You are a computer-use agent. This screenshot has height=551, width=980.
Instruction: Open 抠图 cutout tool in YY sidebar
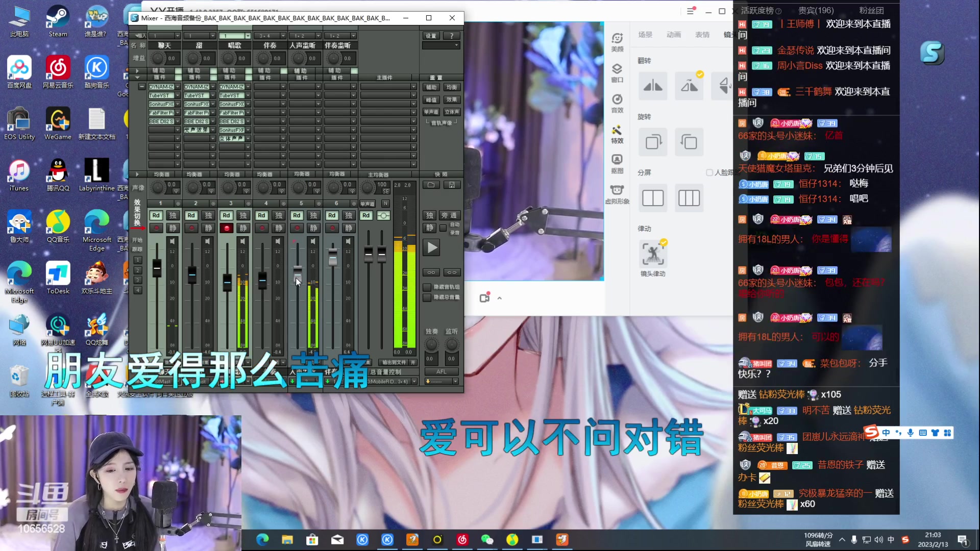(x=617, y=164)
